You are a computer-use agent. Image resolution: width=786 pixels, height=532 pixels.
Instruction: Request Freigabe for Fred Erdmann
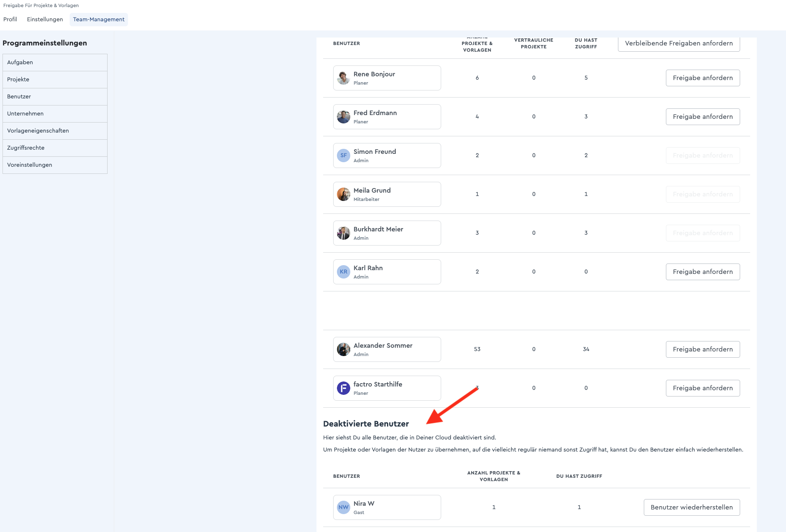(x=703, y=117)
